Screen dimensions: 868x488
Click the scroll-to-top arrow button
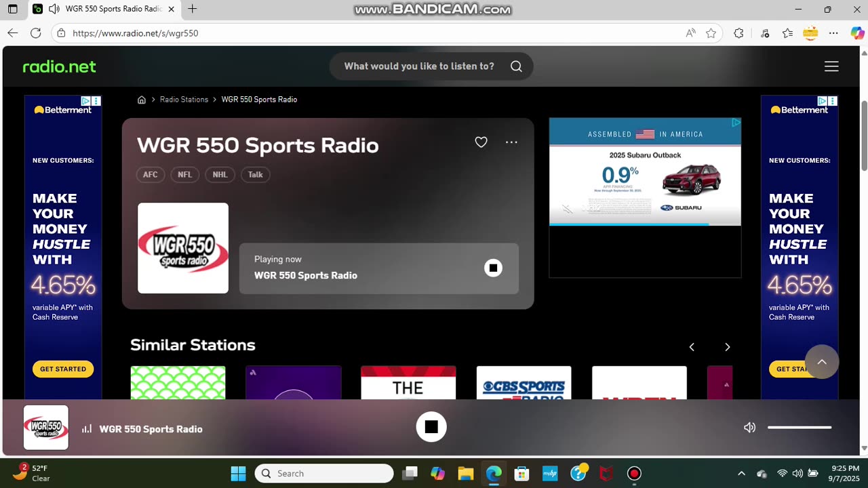point(822,362)
